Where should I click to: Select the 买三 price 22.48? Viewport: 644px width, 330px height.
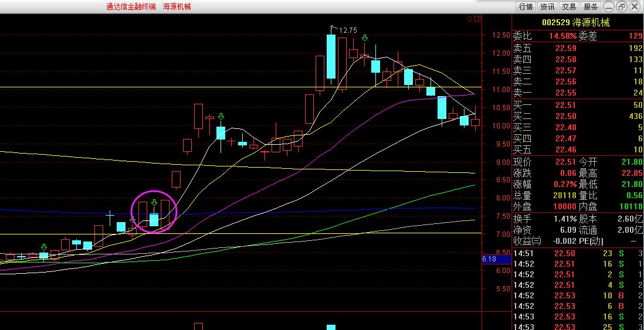[x=565, y=128]
